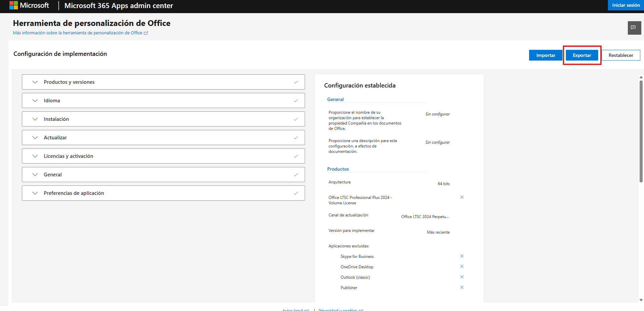Image resolution: width=644 pixels, height=311 pixels.
Task: Click 'Canal de actualización' label
Action: click(348, 215)
